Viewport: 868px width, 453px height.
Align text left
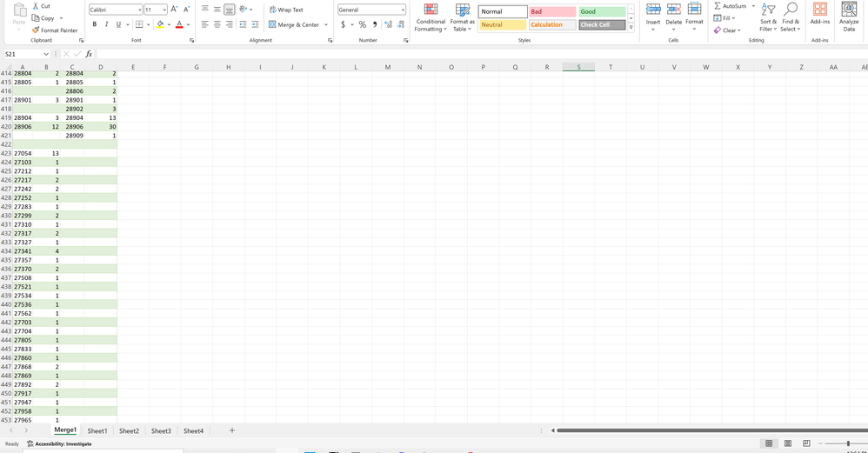[204, 24]
